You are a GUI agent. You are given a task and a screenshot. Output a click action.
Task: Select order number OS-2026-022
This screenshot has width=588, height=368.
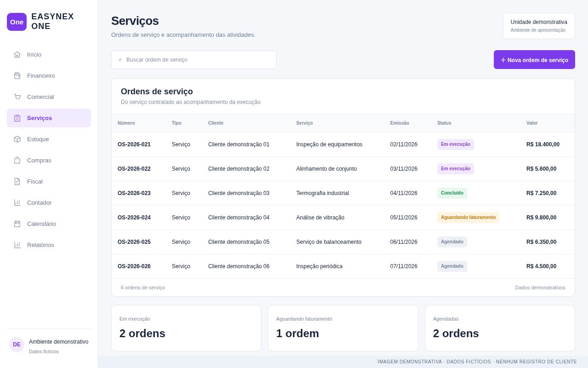click(134, 169)
